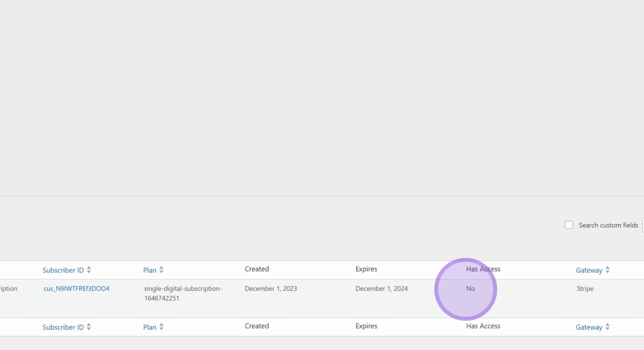The width and height of the screenshot is (644, 350).
Task: Click the sort arrows beside header Plan
Action: [161, 270]
